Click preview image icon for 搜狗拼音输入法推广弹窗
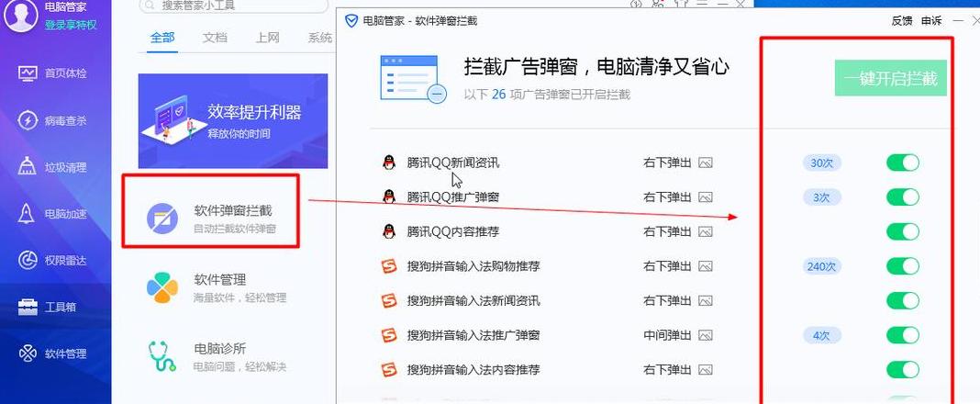The height and width of the screenshot is (404, 980). pyautogui.click(x=706, y=335)
